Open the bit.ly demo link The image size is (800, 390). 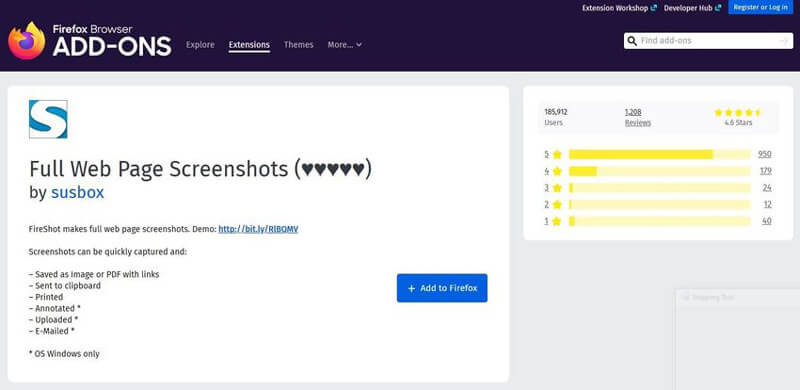point(258,229)
